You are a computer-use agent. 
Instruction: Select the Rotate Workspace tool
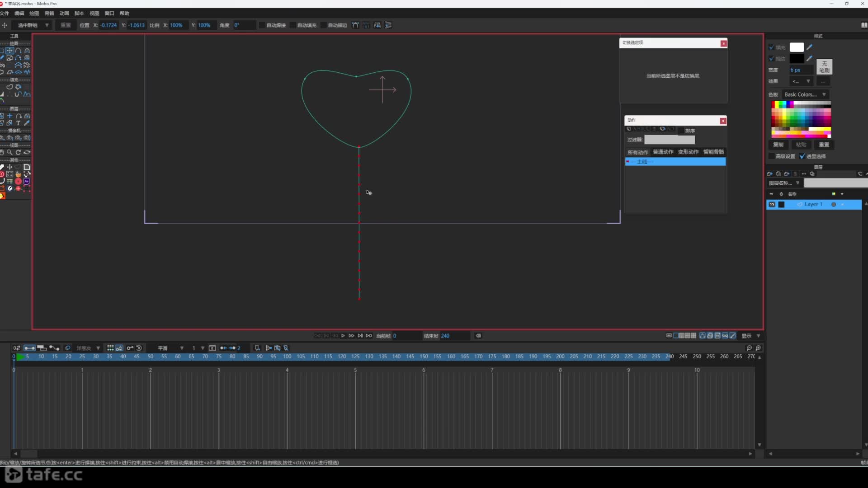pyautogui.click(x=18, y=152)
